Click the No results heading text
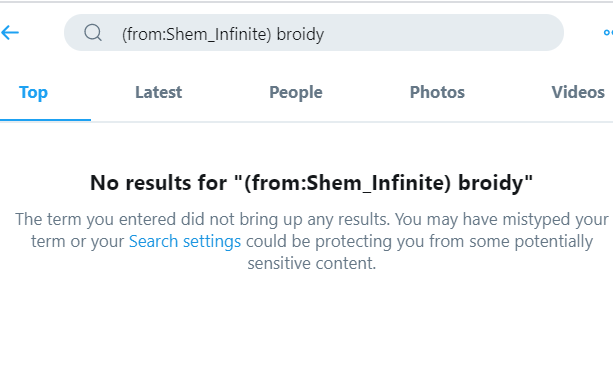The width and height of the screenshot is (613, 366). tap(312, 183)
